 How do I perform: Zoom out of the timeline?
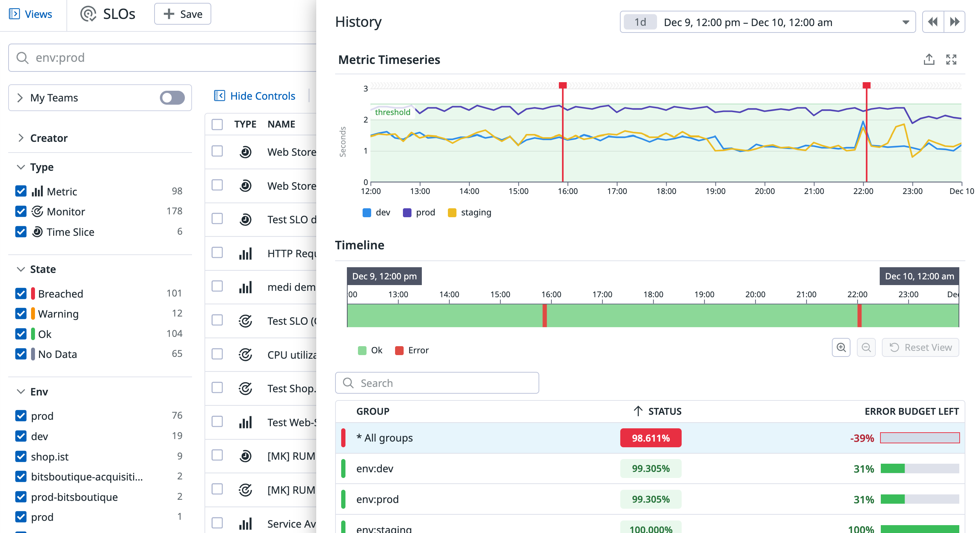pos(866,348)
